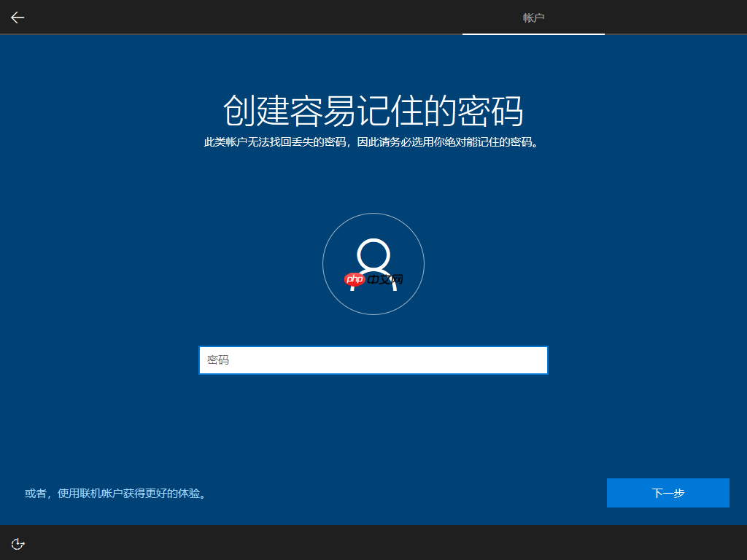This screenshot has height=560, width=747.
Task: Click the back arrow at top left
Action: (17, 17)
